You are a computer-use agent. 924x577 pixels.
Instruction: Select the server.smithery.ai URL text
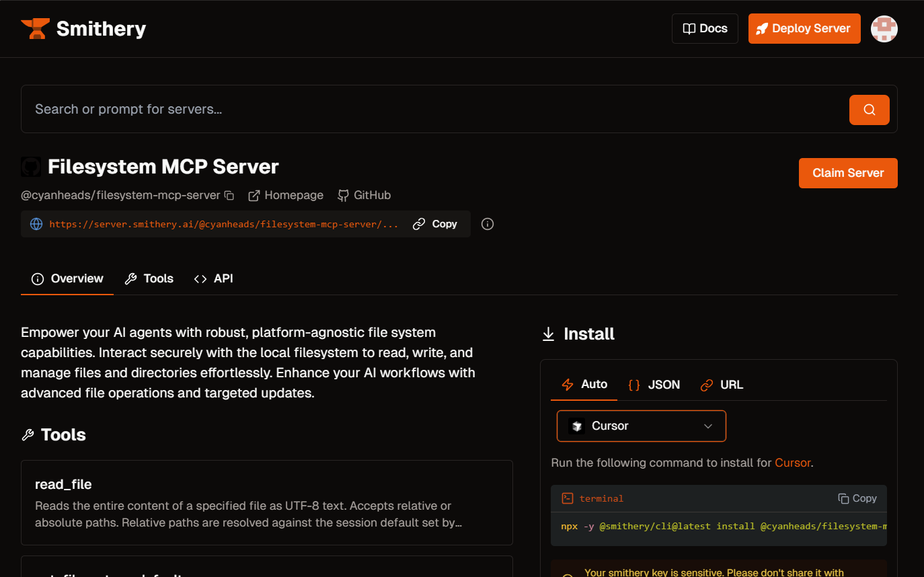(224, 224)
